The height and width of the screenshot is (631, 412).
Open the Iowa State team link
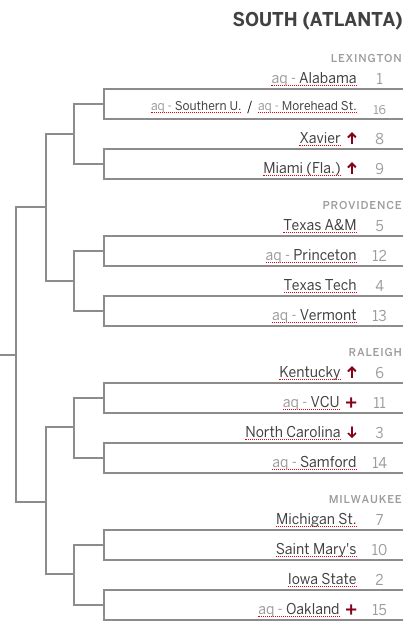pyautogui.click(x=322, y=579)
